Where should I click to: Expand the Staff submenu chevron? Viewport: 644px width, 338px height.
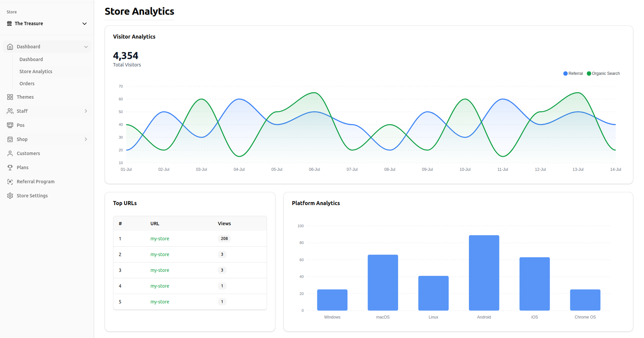(x=86, y=111)
